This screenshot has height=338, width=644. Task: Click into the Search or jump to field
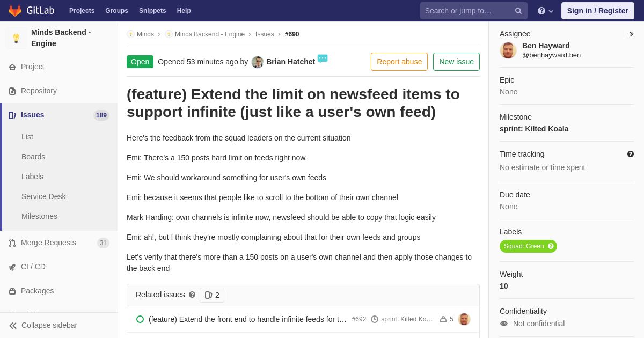coord(467,11)
